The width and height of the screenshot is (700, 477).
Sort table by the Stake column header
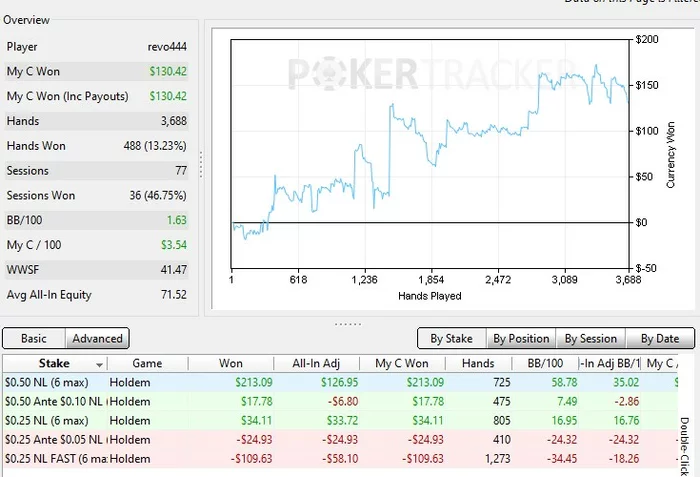(x=54, y=363)
